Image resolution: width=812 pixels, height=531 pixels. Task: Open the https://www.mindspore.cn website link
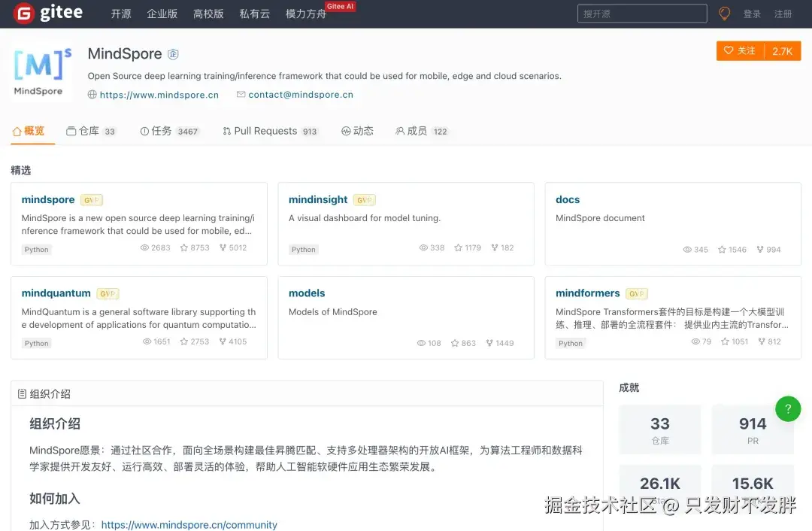pyautogui.click(x=159, y=94)
